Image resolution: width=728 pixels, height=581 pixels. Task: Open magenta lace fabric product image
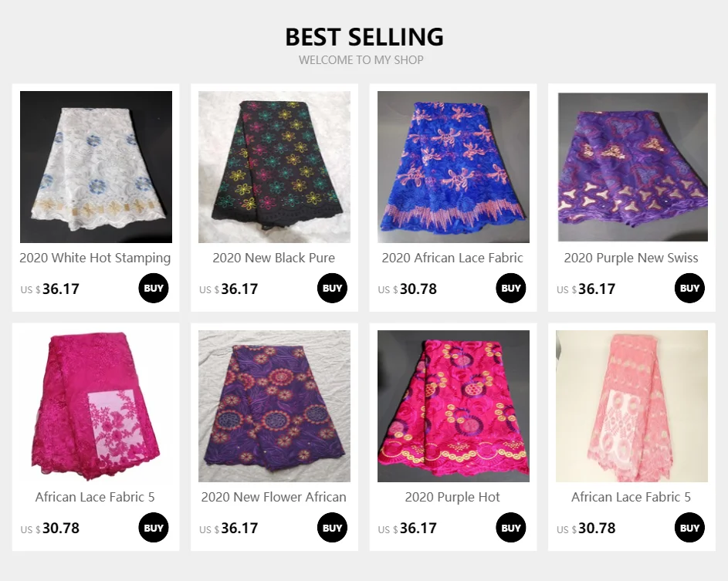pyautogui.click(x=96, y=406)
